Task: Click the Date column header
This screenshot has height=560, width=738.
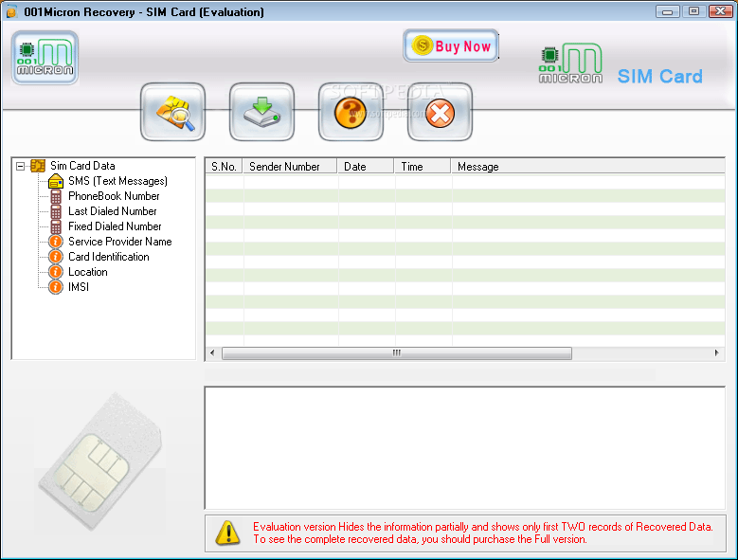Action: 366,167
